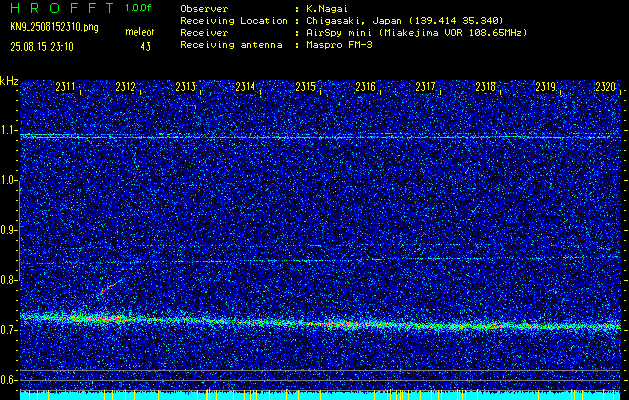
Task: Select the KN9_2508152310.png file name
Action: [54, 28]
